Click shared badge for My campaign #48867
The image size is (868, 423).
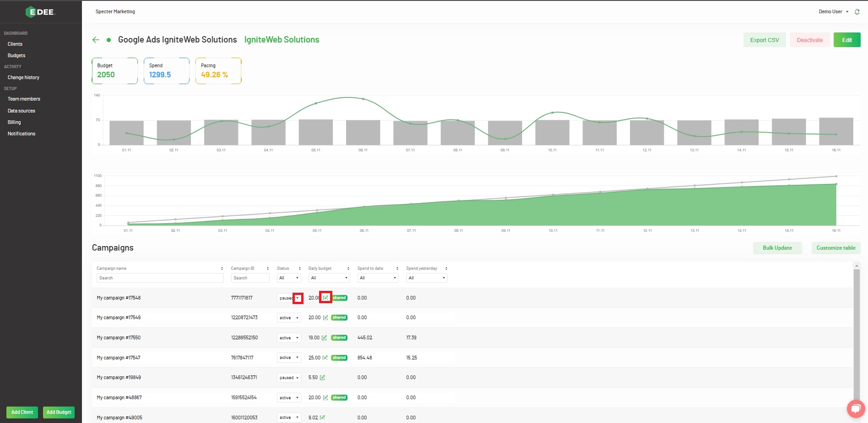[x=339, y=397]
